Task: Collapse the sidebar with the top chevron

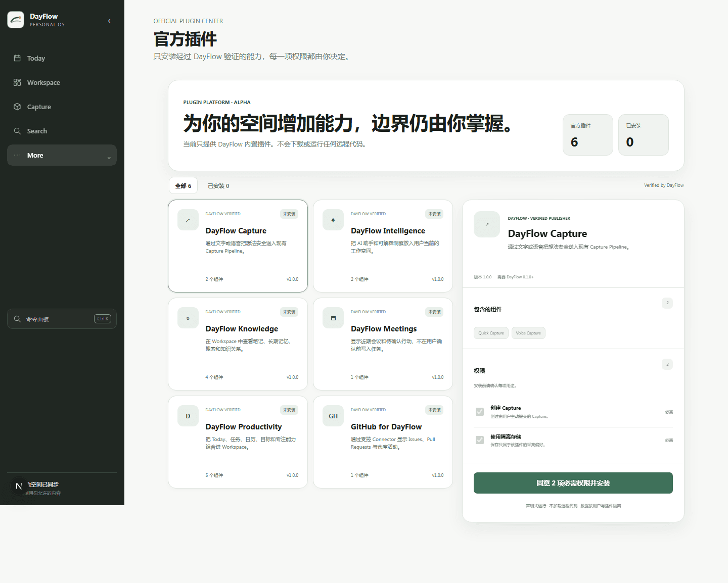Action: tap(109, 21)
